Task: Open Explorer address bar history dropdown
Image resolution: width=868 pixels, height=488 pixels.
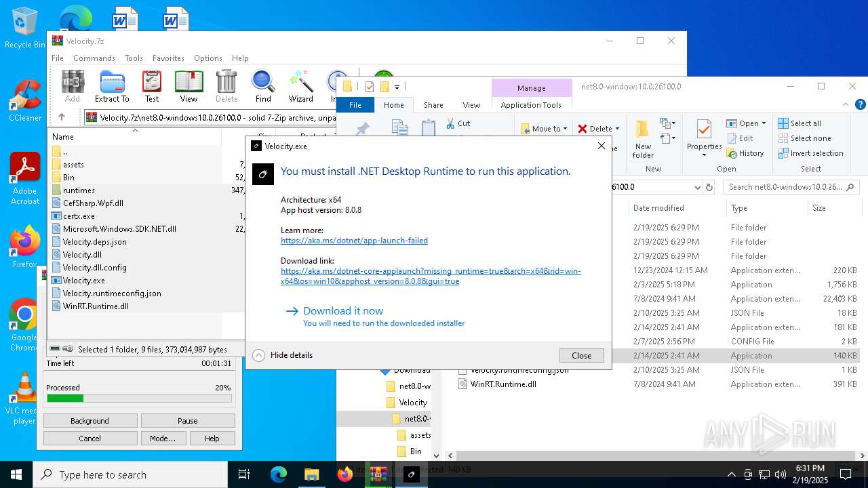Action: click(696, 187)
